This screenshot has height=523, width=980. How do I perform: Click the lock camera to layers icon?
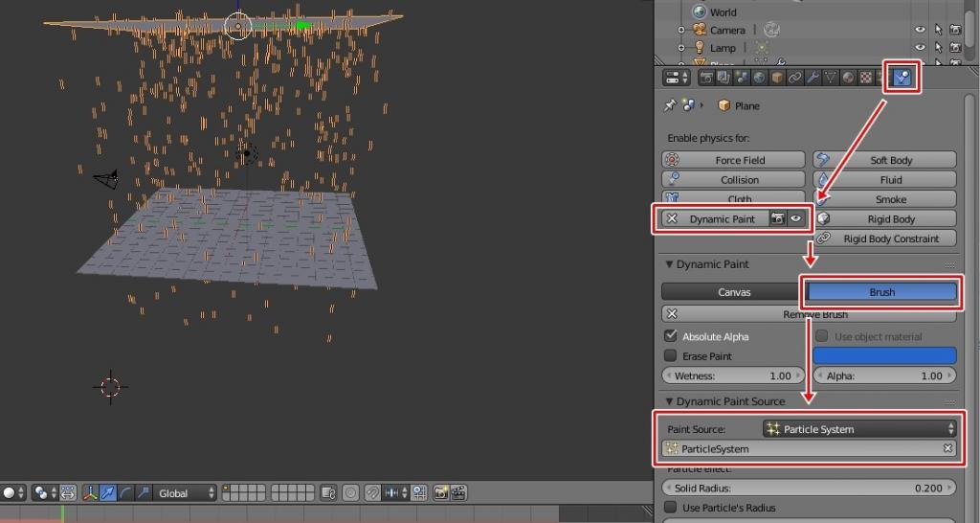(x=328, y=493)
